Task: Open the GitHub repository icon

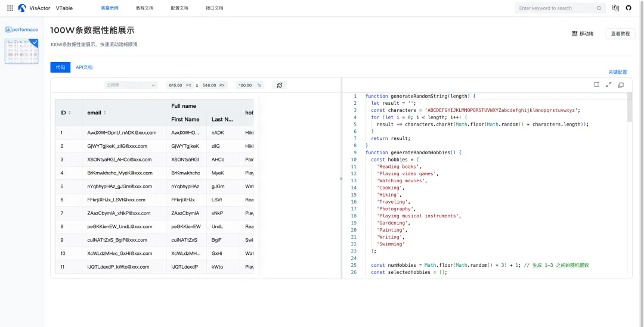Action: [x=628, y=8]
